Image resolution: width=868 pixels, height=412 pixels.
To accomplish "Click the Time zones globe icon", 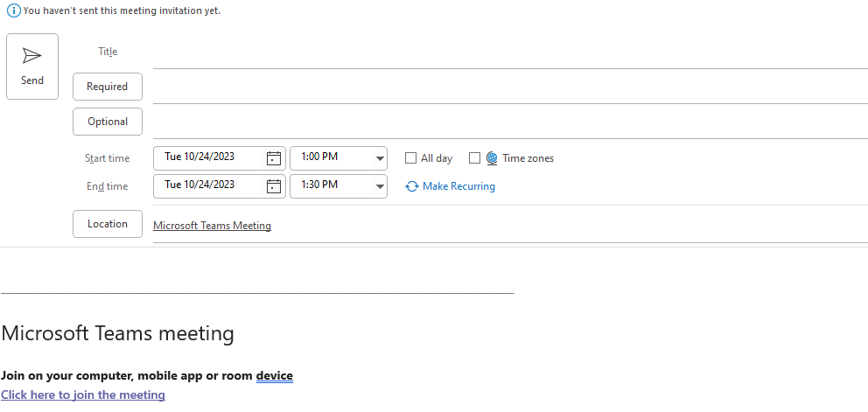I will tap(492, 158).
